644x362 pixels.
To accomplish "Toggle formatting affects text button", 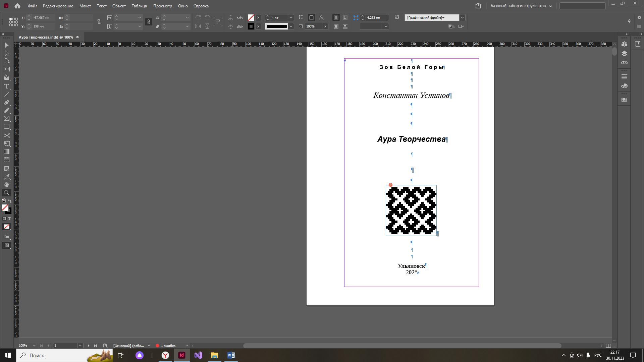I will pos(10,219).
